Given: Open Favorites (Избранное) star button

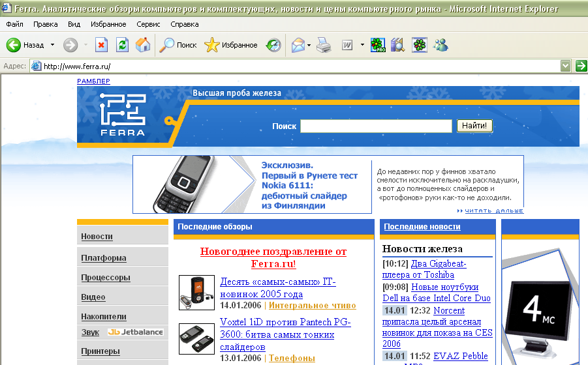Looking at the screenshot, I should point(230,45).
